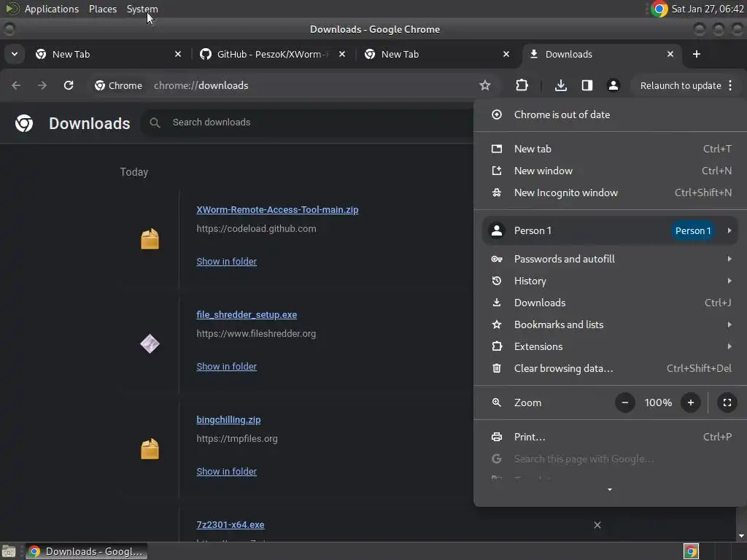747x560 pixels.
Task: Enter full screen mode icon
Action: click(727, 402)
